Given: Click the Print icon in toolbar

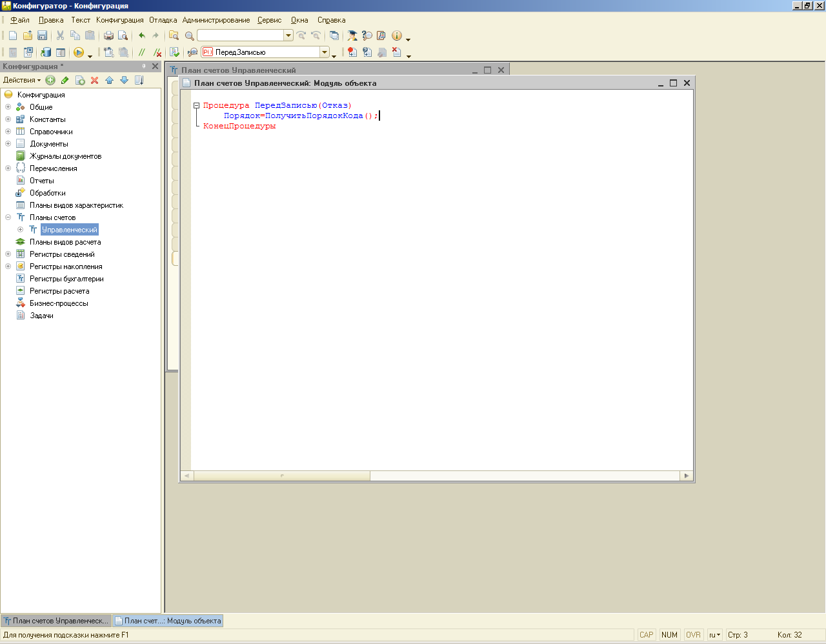Looking at the screenshot, I should click(x=108, y=35).
